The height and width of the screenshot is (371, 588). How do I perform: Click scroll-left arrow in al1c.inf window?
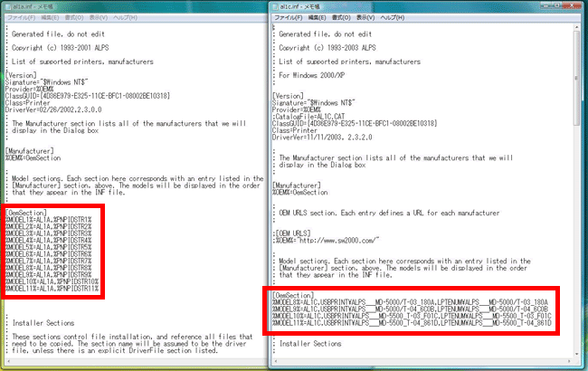click(276, 361)
